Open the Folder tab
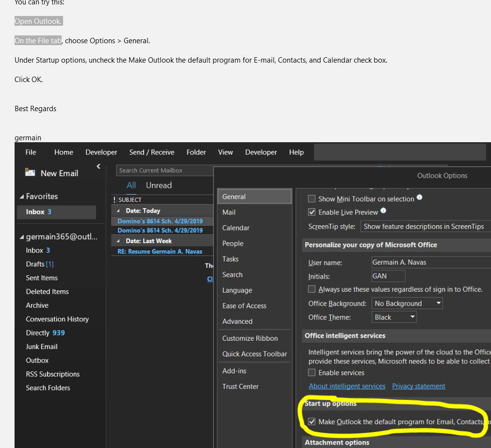Screen dimensions: 491x448 (196, 152)
